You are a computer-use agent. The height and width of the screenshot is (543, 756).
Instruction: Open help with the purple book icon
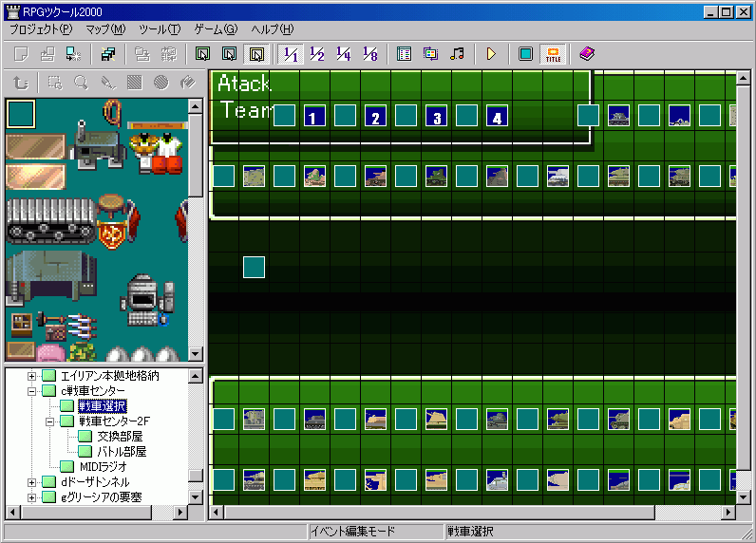pyautogui.click(x=587, y=53)
